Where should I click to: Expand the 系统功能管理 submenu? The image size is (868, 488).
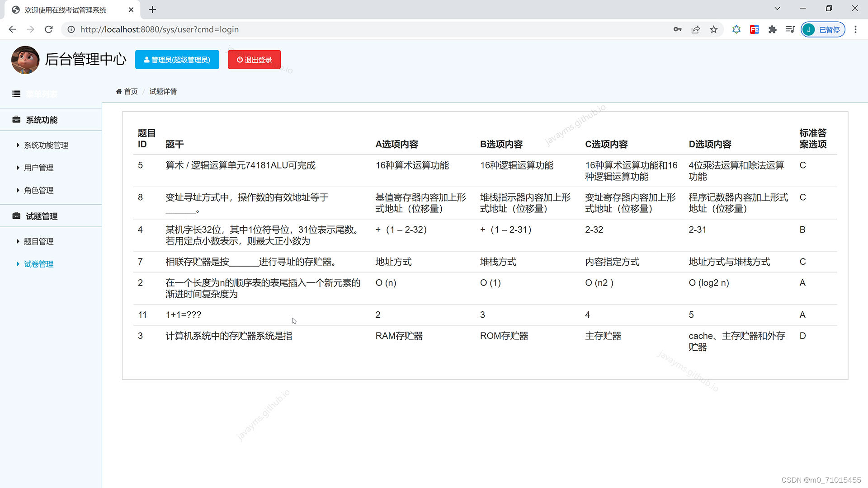click(x=45, y=145)
